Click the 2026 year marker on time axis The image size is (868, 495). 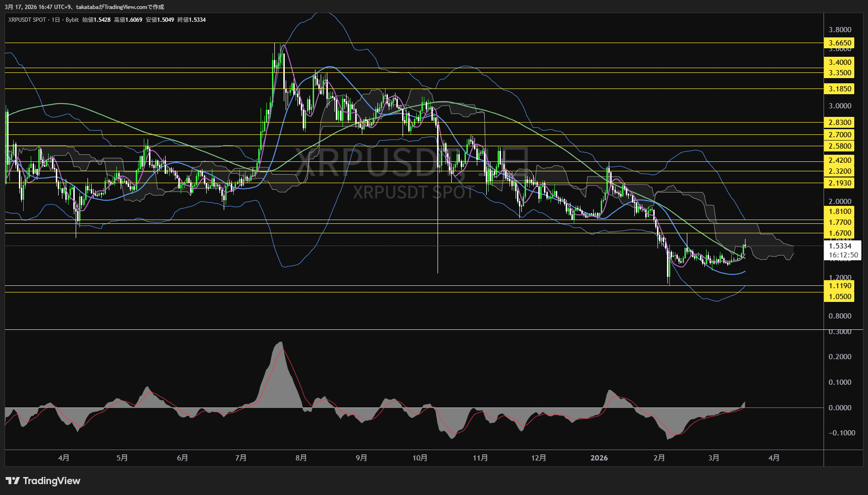tap(599, 458)
